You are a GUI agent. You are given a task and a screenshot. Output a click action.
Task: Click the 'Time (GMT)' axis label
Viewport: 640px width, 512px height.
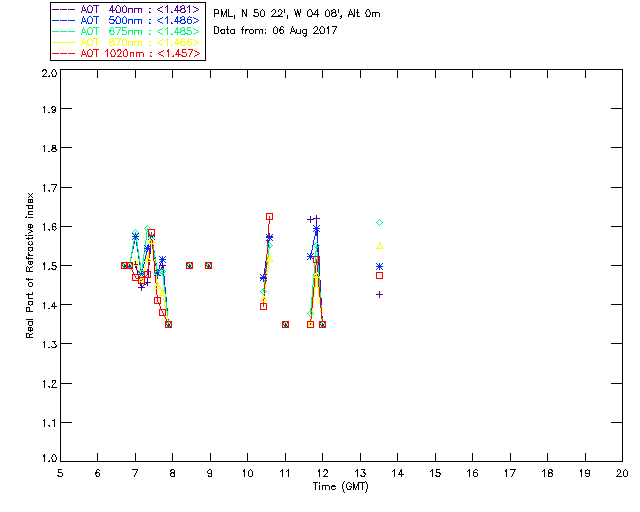340,487
